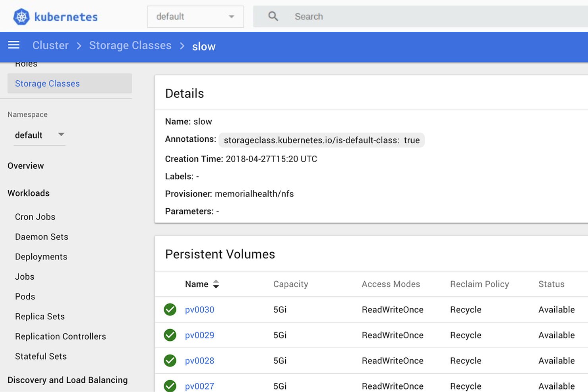Click the green status checkmark beside pv0028

(x=170, y=360)
